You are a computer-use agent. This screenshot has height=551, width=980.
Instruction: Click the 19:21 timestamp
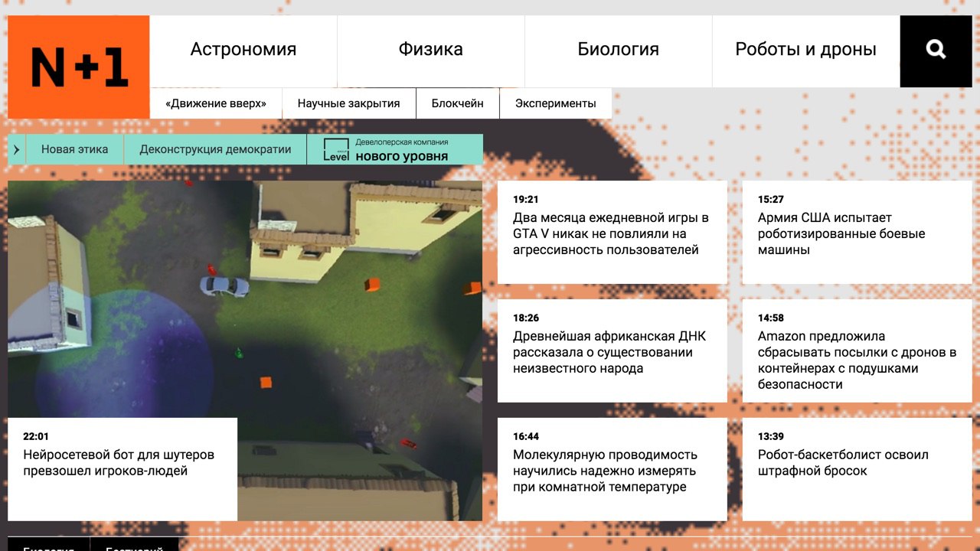[526, 199]
